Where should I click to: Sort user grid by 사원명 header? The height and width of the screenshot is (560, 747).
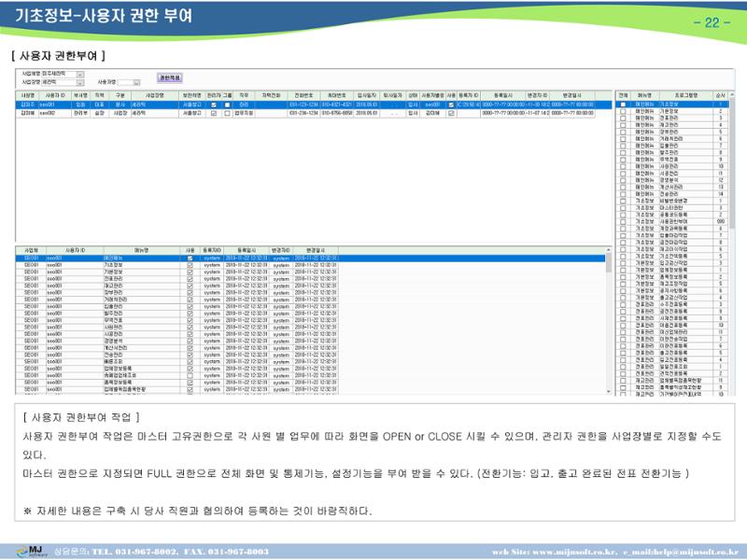tap(28, 96)
